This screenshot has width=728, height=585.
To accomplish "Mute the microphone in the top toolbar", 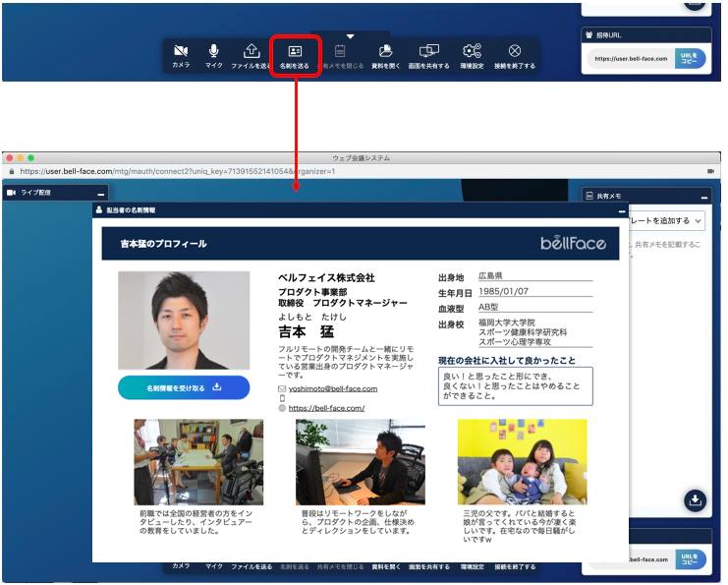I will 213,51.
